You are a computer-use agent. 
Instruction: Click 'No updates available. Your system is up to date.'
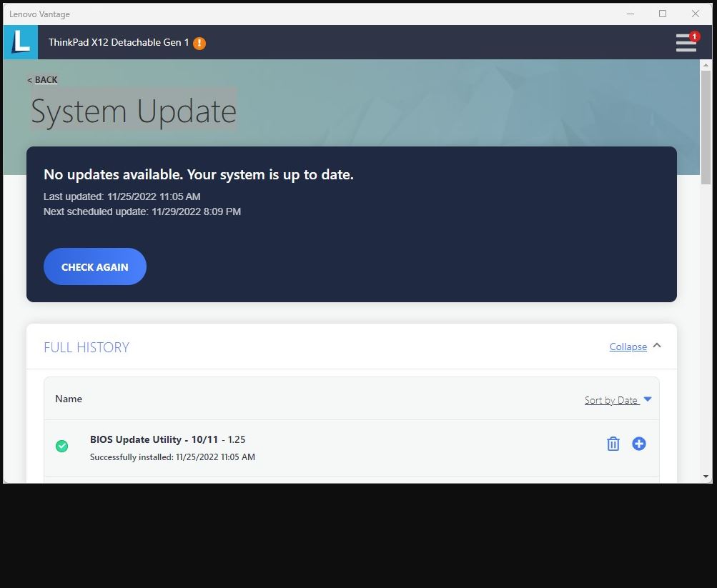pyautogui.click(x=199, y=174)
